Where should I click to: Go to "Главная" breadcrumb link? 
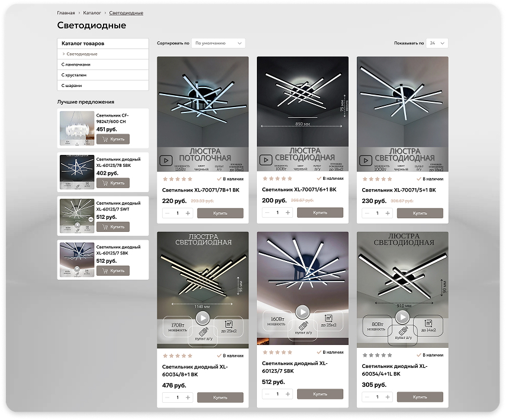point(66,12)
